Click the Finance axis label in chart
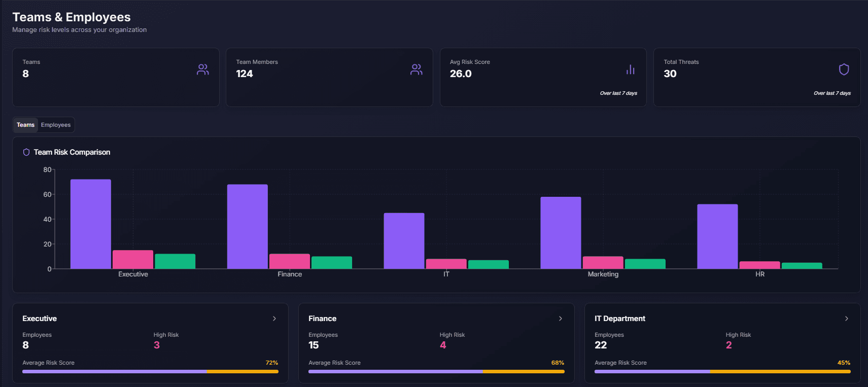This screenshot has width=868, height=387. point(290,274)
